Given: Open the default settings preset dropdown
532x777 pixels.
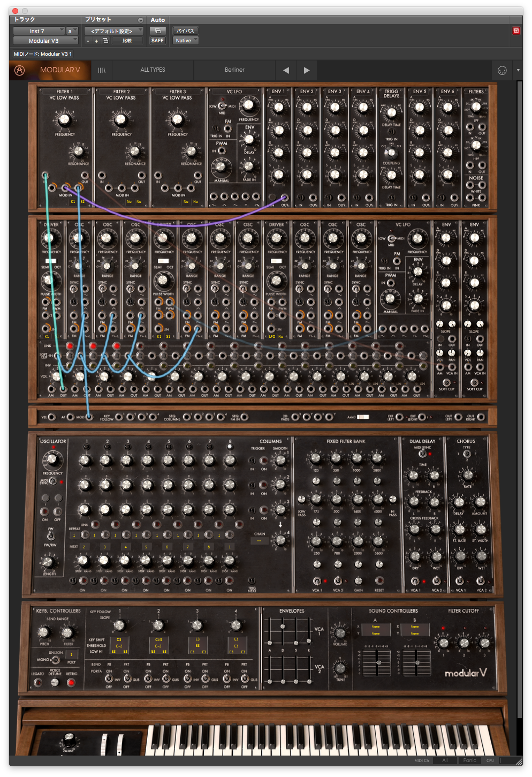Looking at the screenshot, I should [114, 31].
